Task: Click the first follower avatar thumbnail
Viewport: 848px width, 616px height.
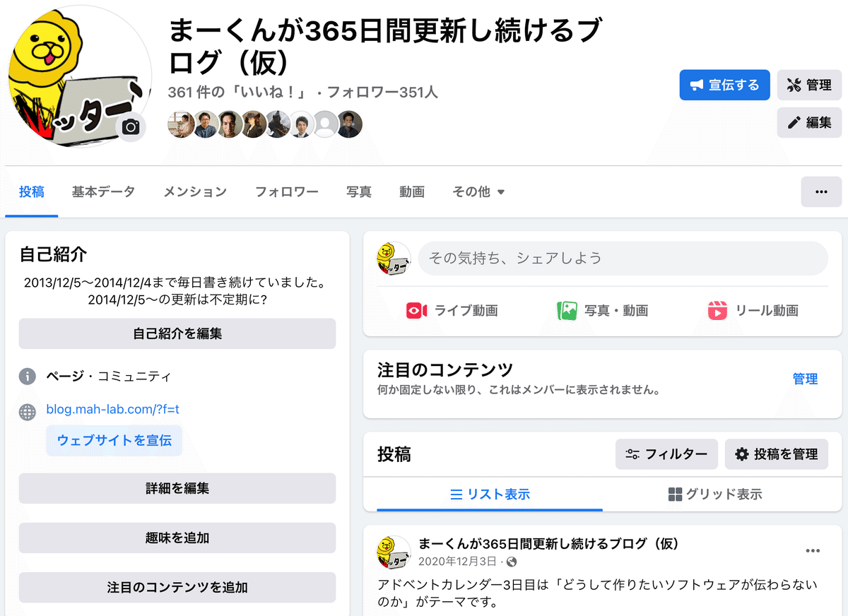Action: (179, 124)
